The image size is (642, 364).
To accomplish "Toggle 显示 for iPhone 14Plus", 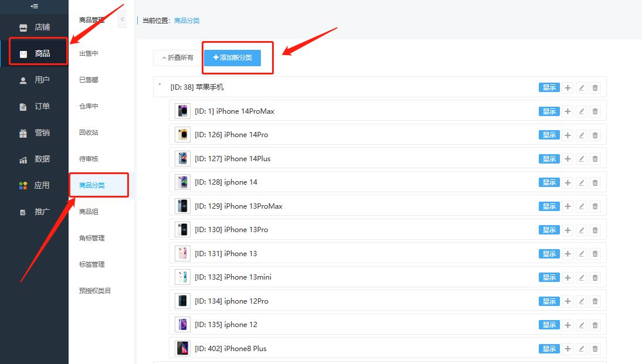I will (549, 159).
